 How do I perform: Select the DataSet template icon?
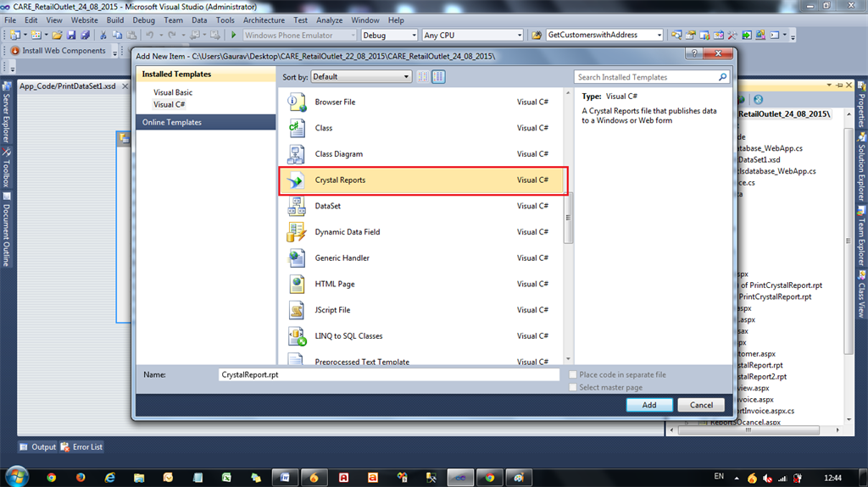coord(296,207)
